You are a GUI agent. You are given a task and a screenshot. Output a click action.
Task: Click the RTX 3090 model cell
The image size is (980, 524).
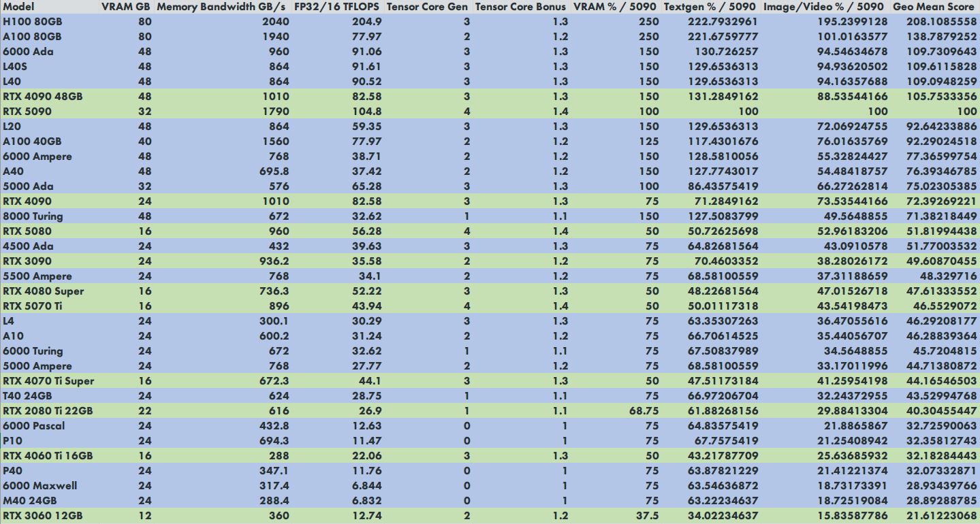[x=27, y=261]
